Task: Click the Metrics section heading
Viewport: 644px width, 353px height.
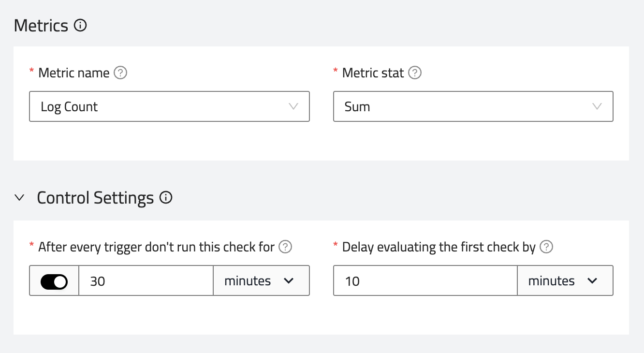Action: coord(41,25)
